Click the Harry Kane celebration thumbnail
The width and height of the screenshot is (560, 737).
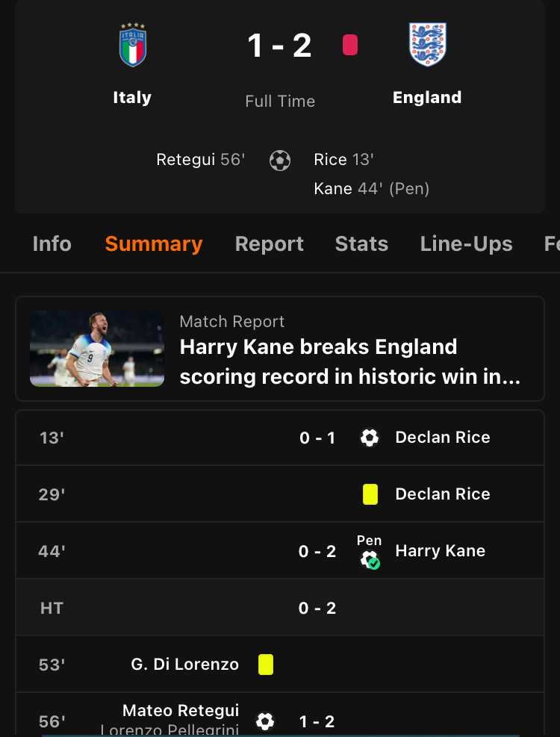click(x=97, y=348)
